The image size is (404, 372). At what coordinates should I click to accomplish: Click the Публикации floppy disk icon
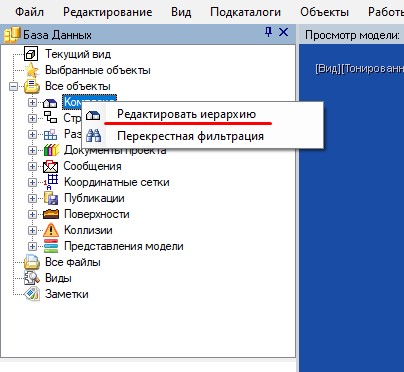[x=51, y=198]
